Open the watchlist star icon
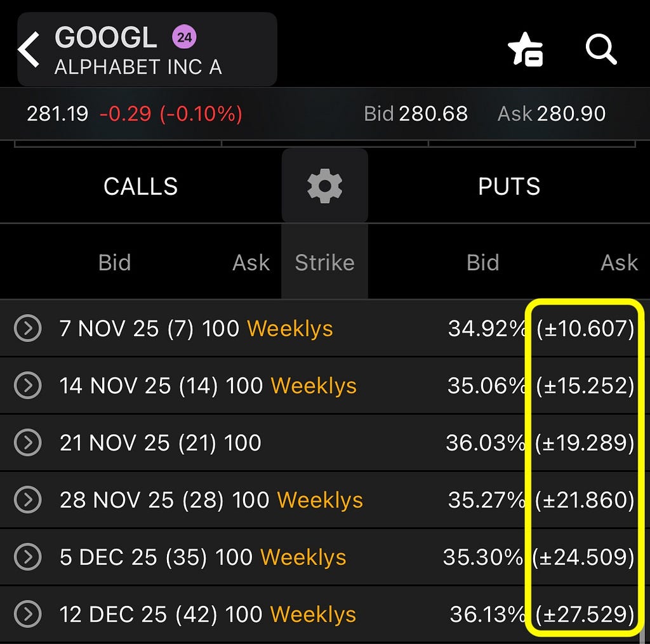This screenshot has height=644, width=650. (525, 49)
